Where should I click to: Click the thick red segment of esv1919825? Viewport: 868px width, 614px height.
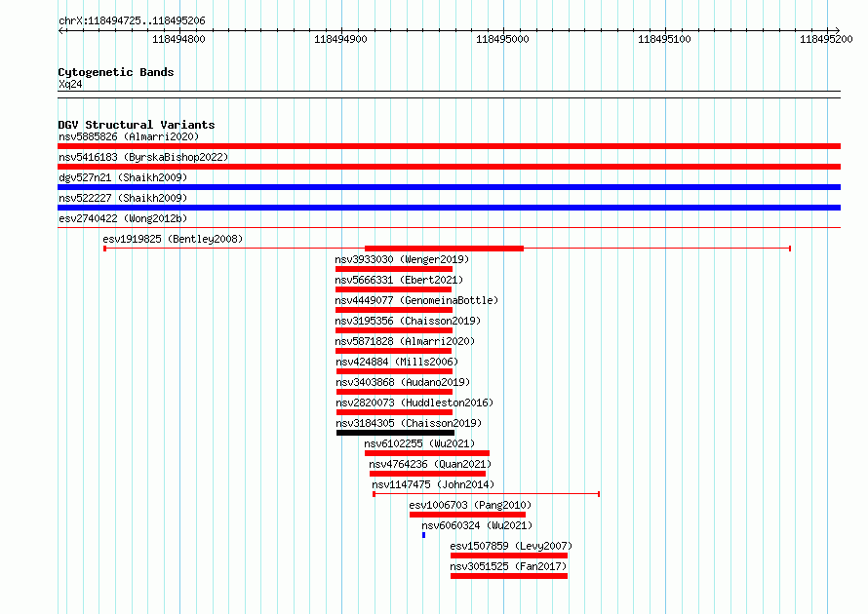[444, 249]
